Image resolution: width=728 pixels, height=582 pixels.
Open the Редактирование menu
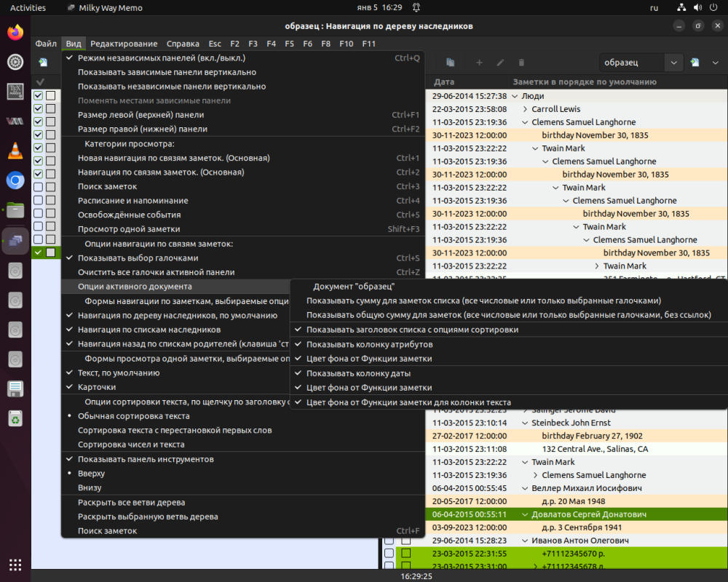(124, 44)
